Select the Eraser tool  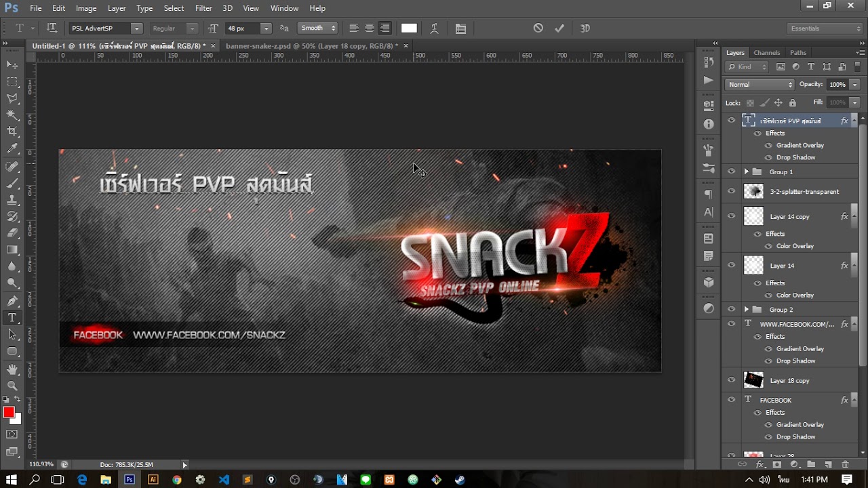click(12, 233)
